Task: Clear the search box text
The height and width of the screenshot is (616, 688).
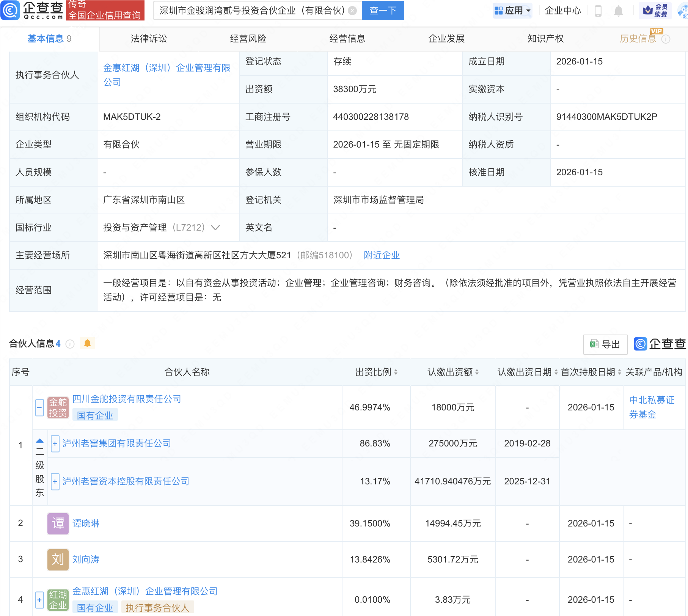Action: 352,11
